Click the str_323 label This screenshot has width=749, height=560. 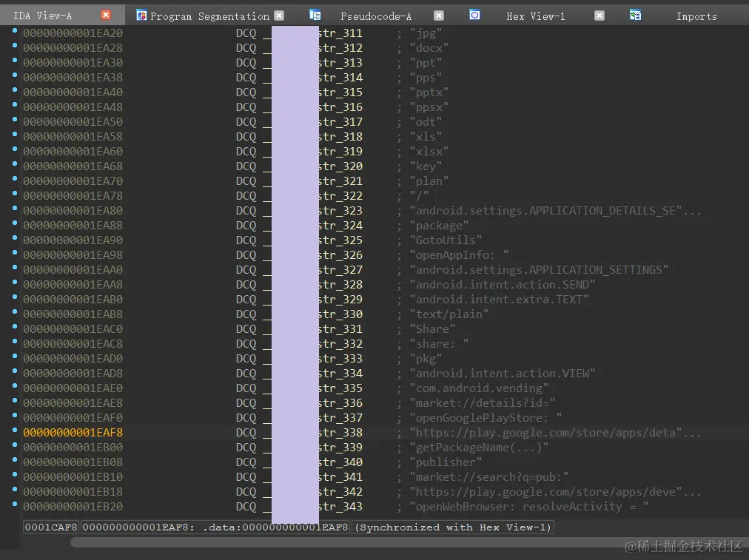click(x=340, y=211)
